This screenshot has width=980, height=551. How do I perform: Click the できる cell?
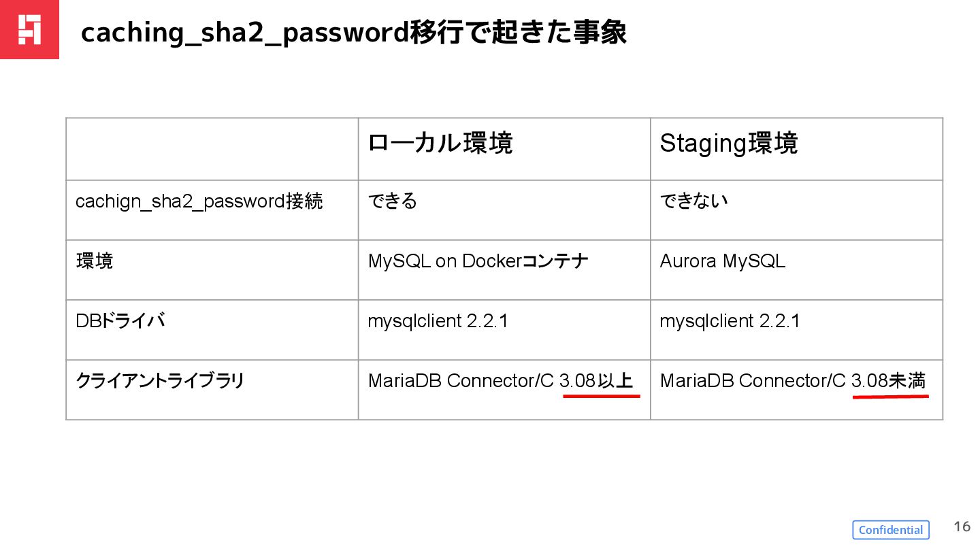point(393,201)
